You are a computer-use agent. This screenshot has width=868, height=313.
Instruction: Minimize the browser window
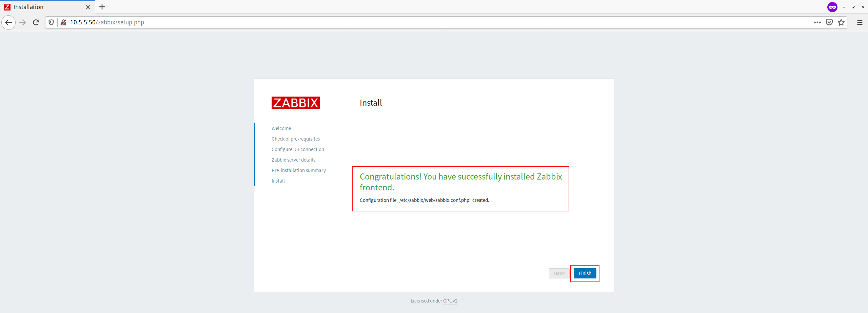tap(844, 7)
